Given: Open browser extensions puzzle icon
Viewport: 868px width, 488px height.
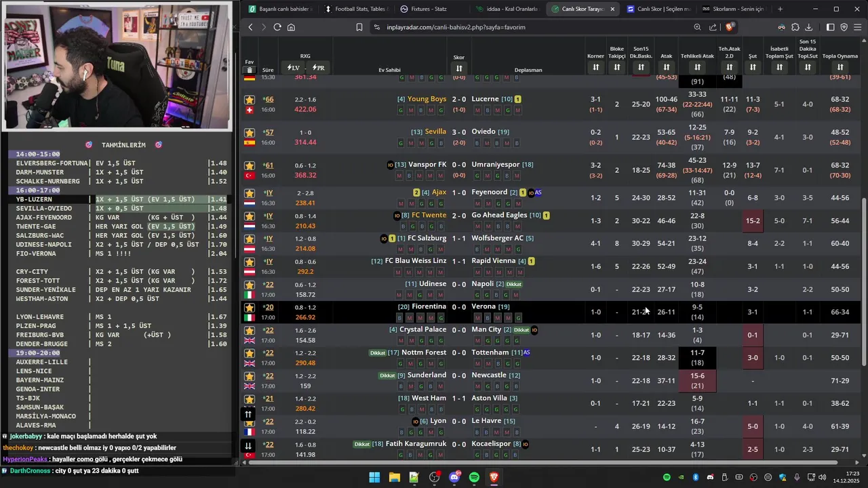Looking at the screenshot, I should (795, 27).
